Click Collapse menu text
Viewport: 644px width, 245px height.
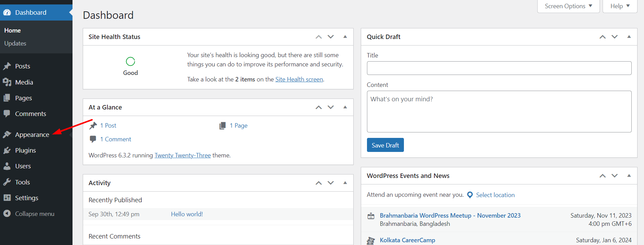click(35, 214)
